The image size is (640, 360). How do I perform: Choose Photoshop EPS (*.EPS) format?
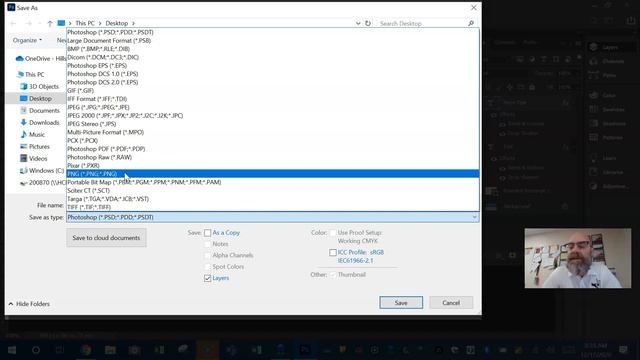coord(273,66)
